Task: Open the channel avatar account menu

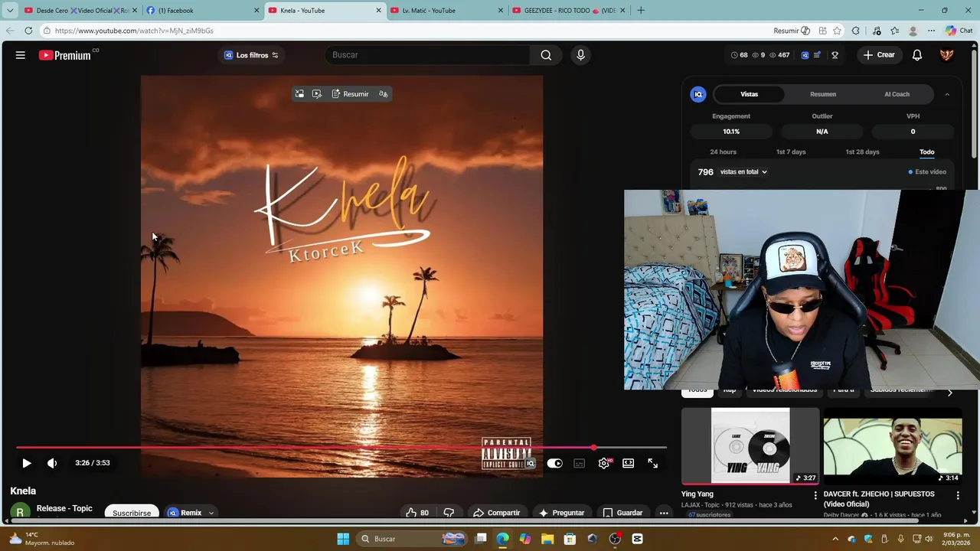Action: (x=947, y=55)
